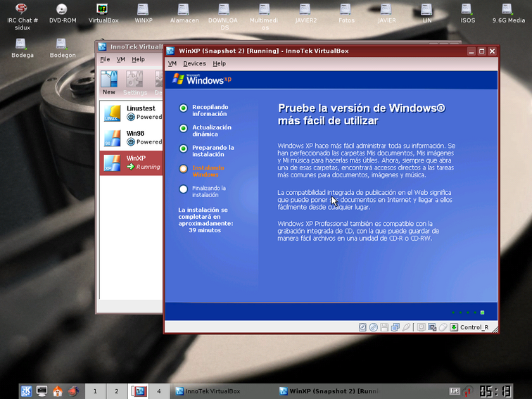The image size is (532, 399).
Task: Switch to virtual desktop 3
Action: coord(138,391)
